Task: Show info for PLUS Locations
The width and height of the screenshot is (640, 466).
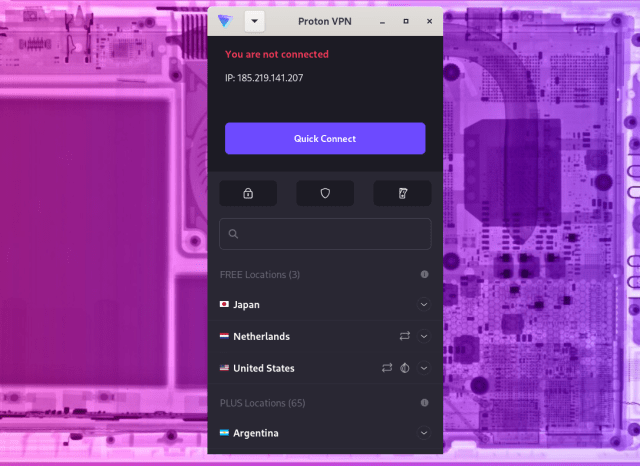Action: [424, 403]
